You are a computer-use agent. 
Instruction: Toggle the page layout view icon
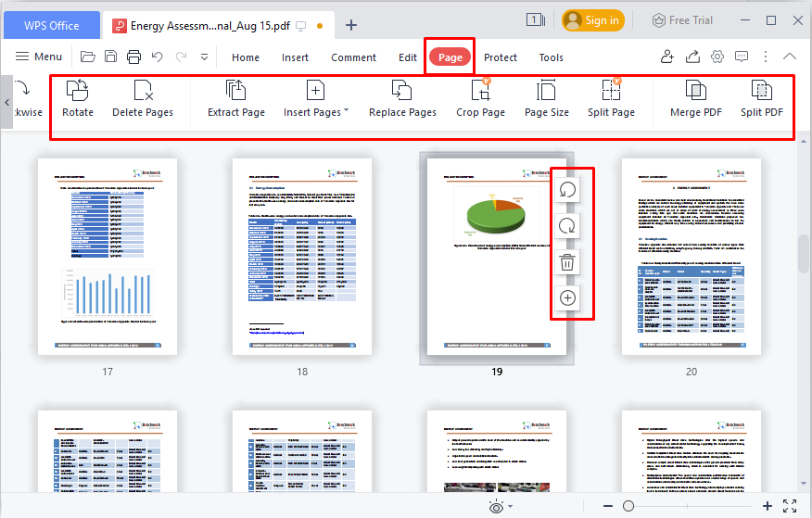pos(536,20)
